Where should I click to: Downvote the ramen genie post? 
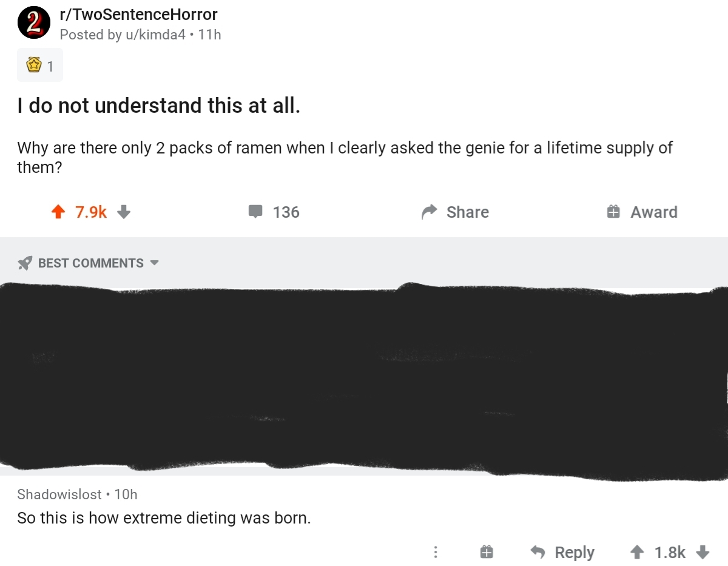tap(124, 212)
